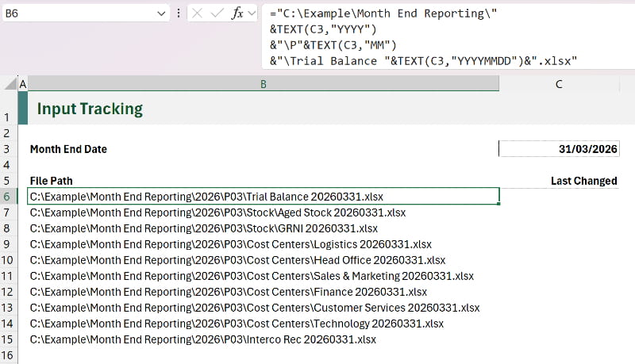Select the Finance 20260331.xlsx path cell

[x=264, y=292]
